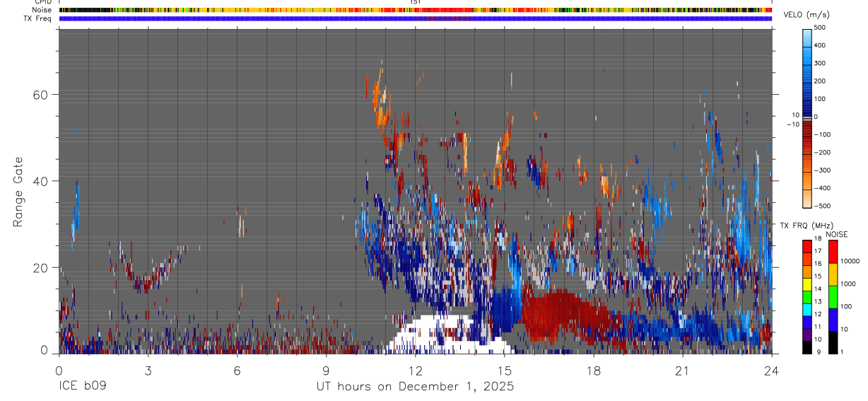
Task: Click the yellow 14–15 MHz frequency swatch
Action: (807, 283)
